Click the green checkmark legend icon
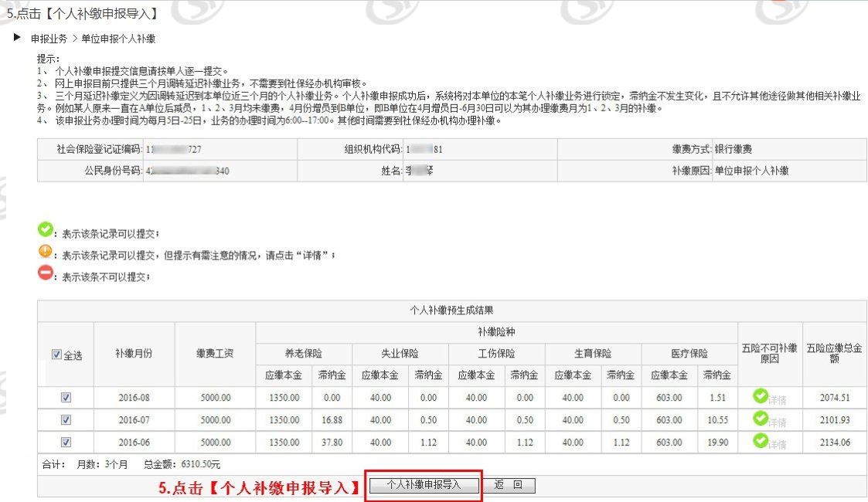Screen dimensions: 868x502 pyautogui.click(x=46, y=229)
